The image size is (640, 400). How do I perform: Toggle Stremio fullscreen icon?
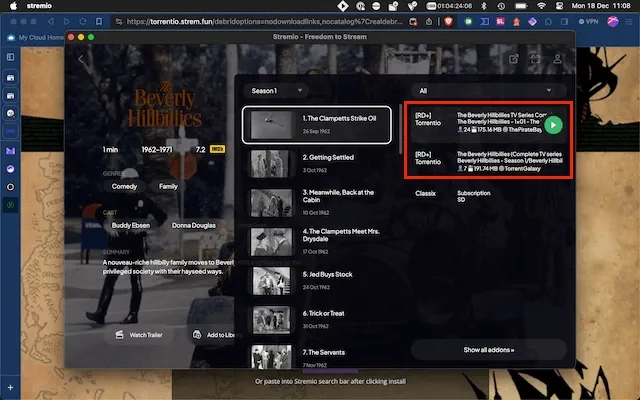click(x=535, y=59)
